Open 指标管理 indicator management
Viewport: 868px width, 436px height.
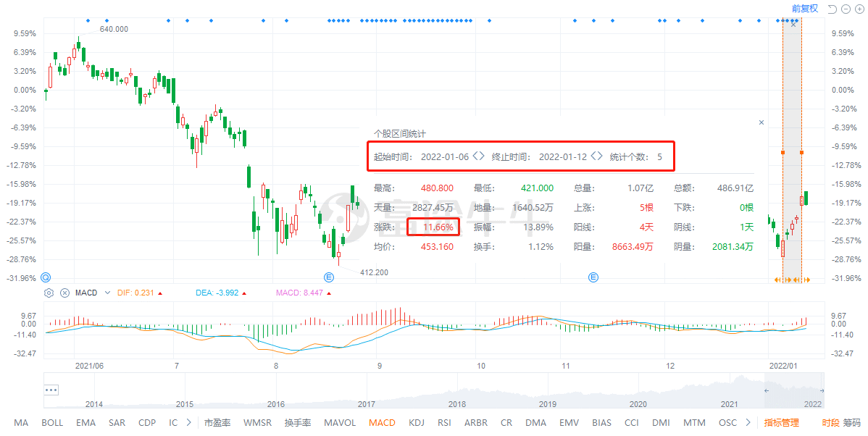click(781, 422)
